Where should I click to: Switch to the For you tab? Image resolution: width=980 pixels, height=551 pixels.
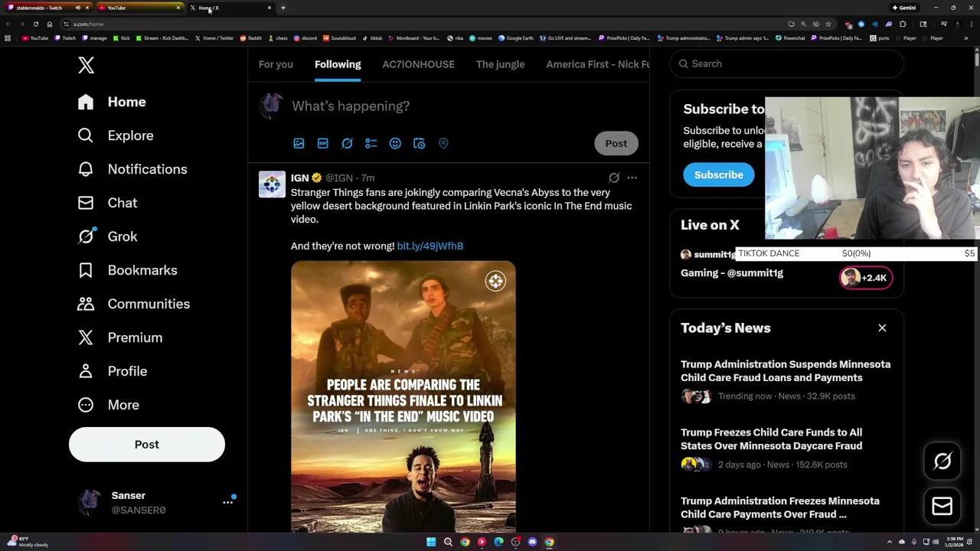tap(276, 64)
